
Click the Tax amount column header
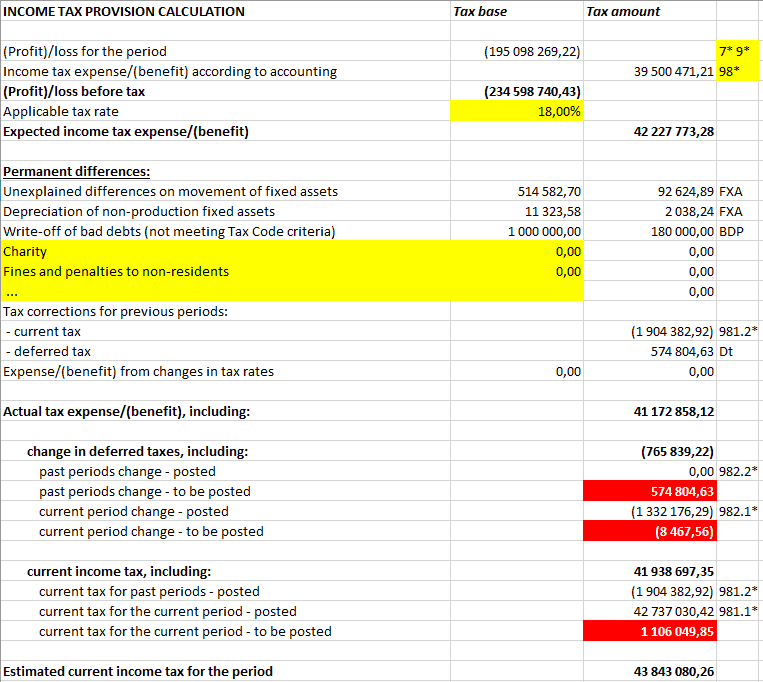[x=622, y=12]
